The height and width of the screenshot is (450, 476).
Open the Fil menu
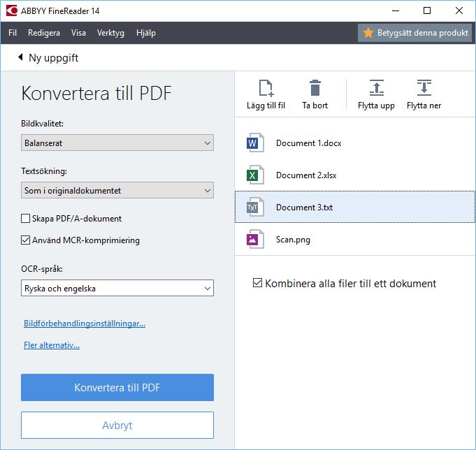click(x=13, y=33)
